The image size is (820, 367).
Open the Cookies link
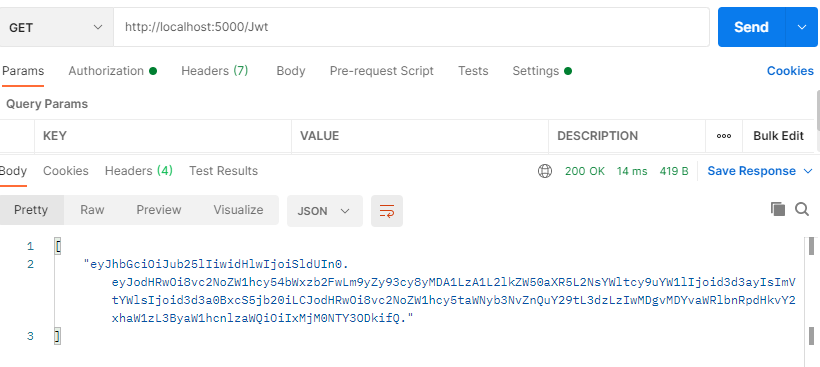tap(790, 71)
